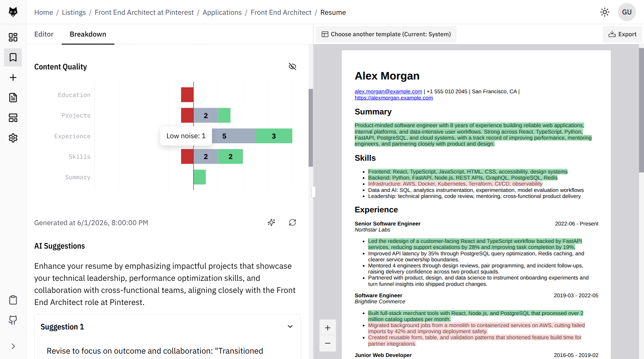Click the Content Quality heading
Screen dimensions: 644x359
(60, 67)
